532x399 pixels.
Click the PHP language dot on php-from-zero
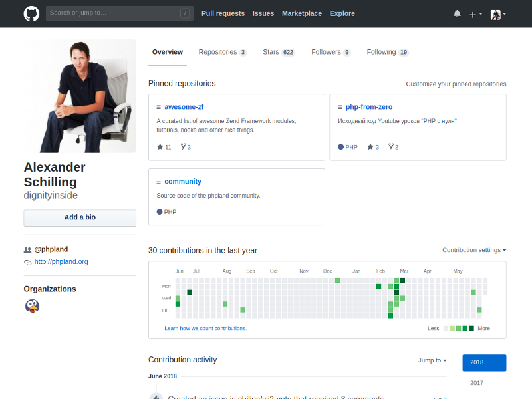340,146
